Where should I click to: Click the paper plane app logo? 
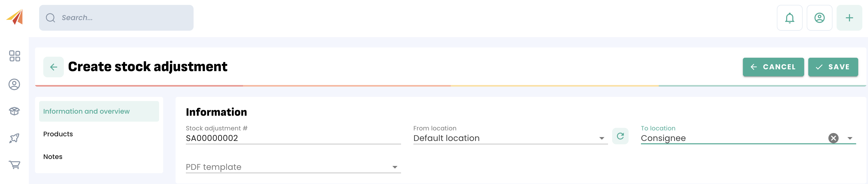15,17
